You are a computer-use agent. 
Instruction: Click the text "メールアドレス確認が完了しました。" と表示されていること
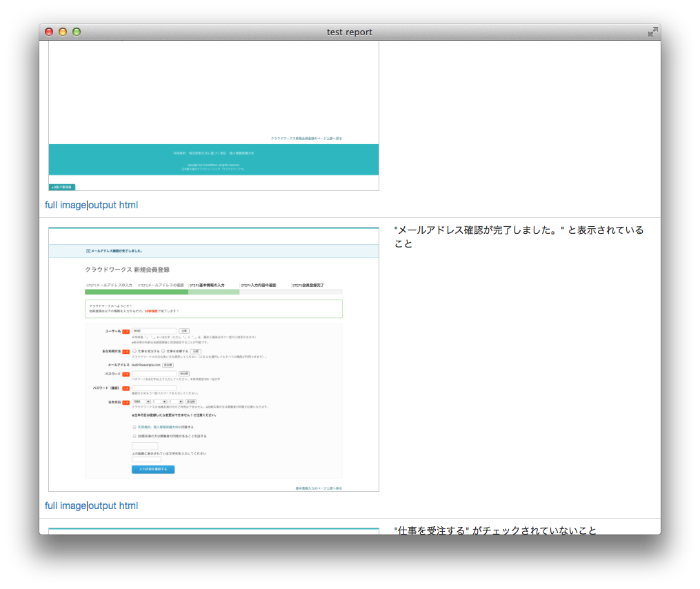[x=519, y=237]
